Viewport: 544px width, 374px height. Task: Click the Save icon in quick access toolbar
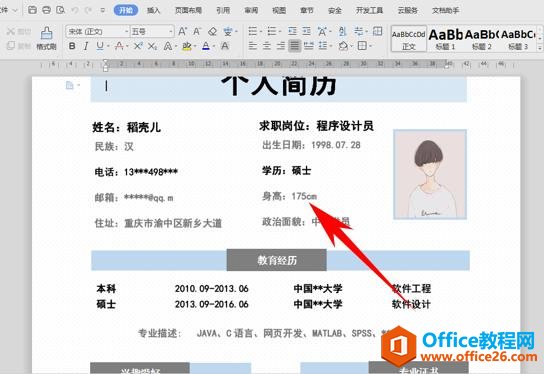32,10
